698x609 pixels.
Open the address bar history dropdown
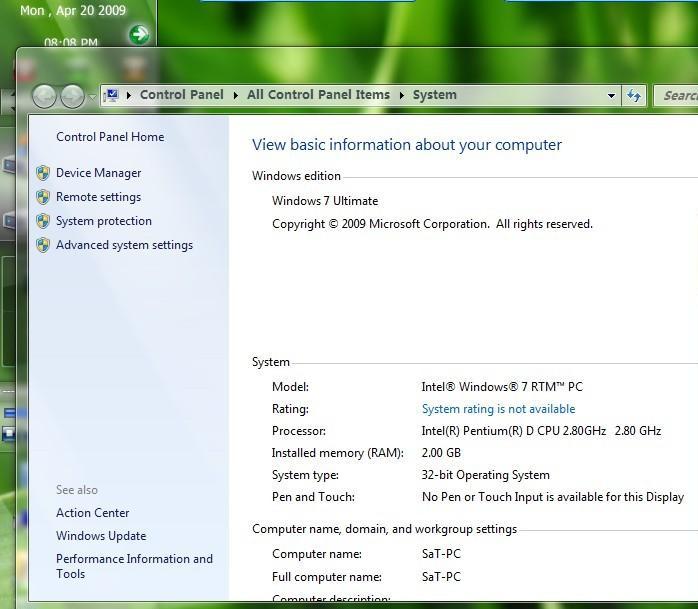click(611, 96)
